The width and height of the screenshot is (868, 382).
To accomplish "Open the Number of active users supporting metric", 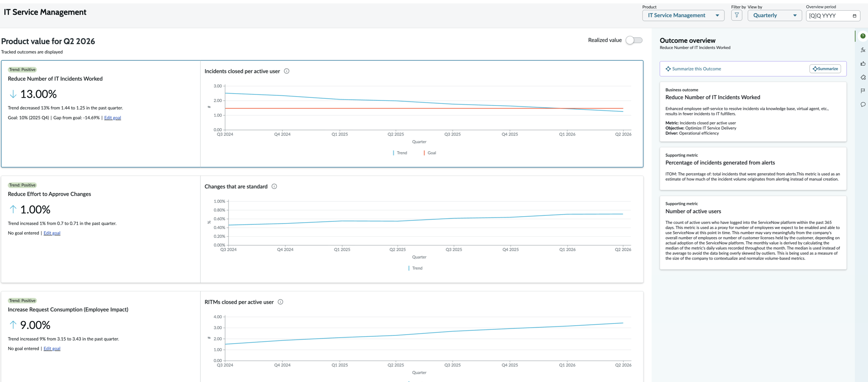I will tap(753, 233).
